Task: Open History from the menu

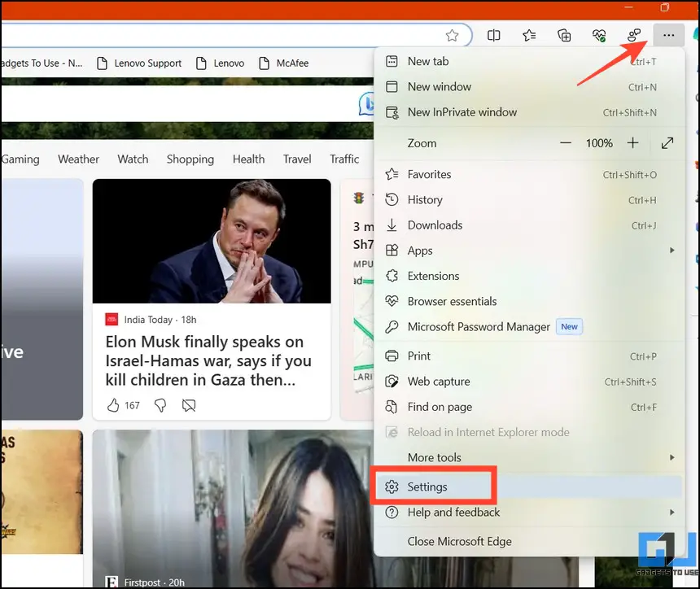Action: 529,200
